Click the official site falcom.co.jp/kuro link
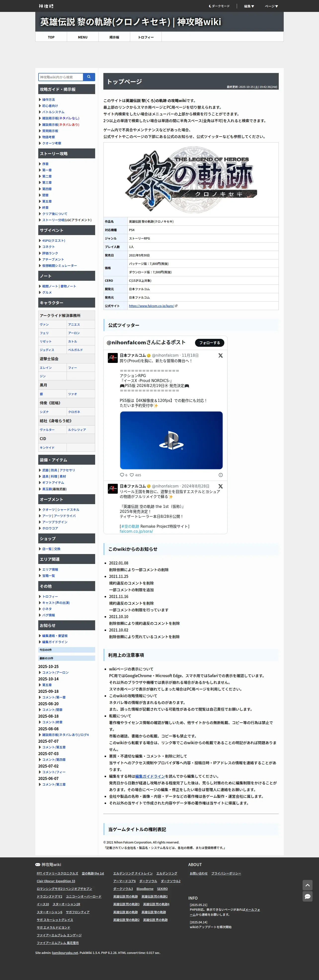 click(152, 306)
